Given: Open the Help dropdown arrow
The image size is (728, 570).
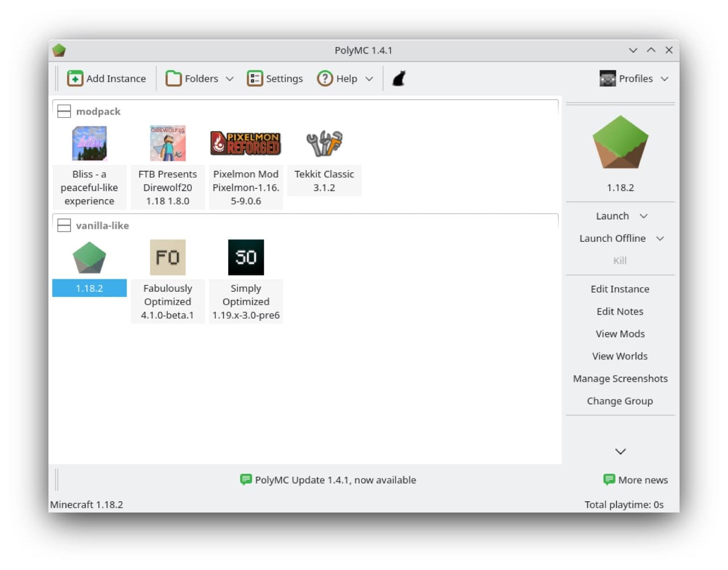Looking at the screenshot, I should [x=369, y=79].
